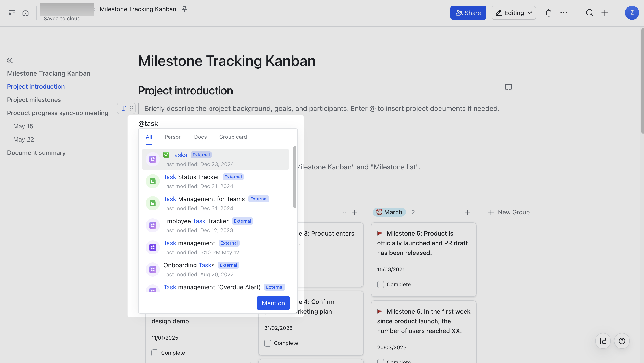Switch to the Docs tab
The width and height of the screenshot is (644, 363).
pos(200,137)
